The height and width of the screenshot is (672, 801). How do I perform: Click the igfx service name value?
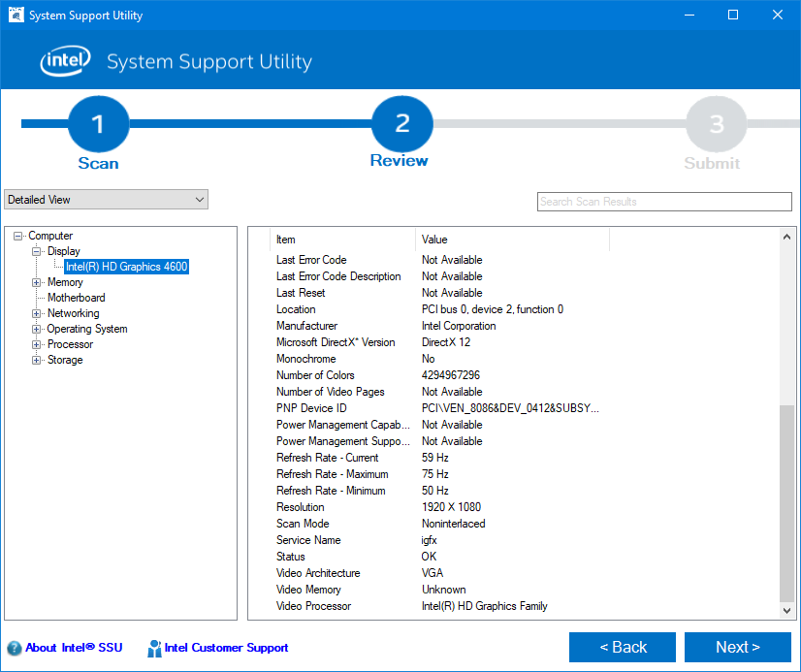429,540
